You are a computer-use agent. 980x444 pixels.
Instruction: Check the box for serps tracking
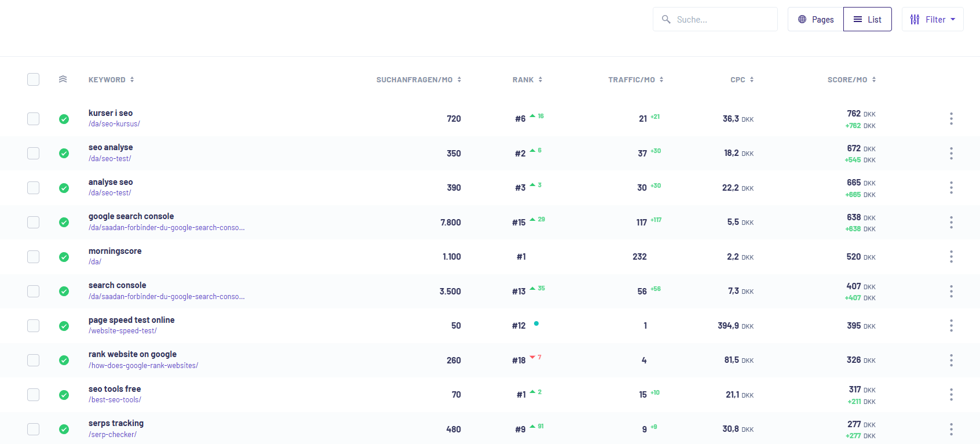click(34, 429)
